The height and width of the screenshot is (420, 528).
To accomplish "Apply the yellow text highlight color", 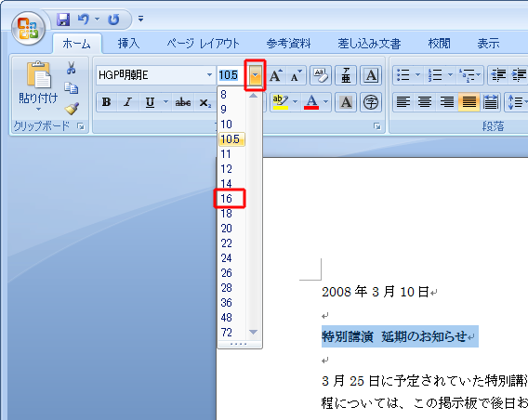I will [x=280, y=102].
